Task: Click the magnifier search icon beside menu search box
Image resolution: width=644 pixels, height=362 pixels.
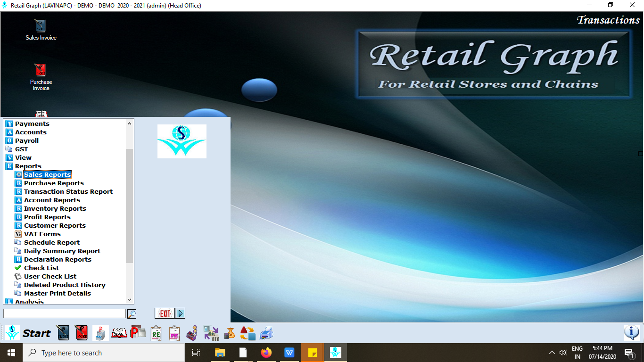Action: pyautogui.click(x=132, y=313)
